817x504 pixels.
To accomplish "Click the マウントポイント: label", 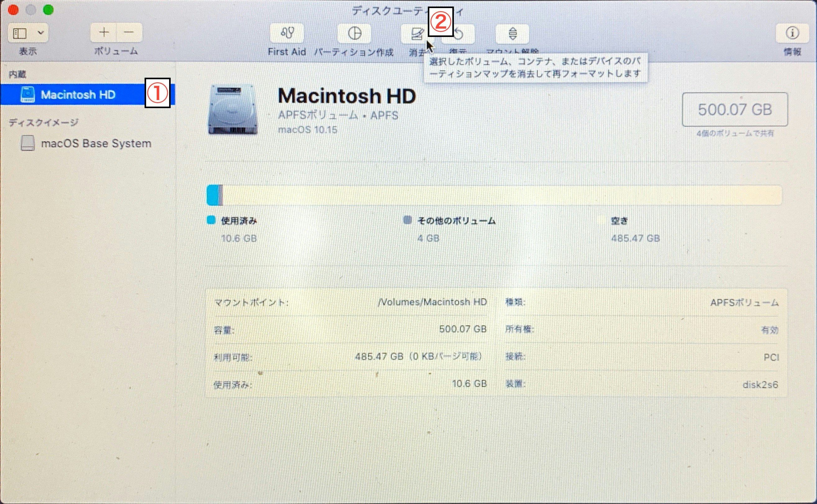I will [252, 303].
